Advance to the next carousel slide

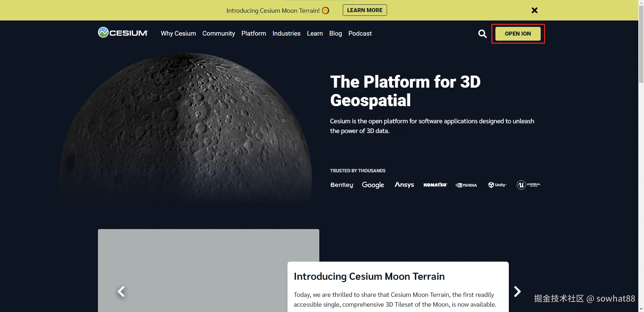518,292
